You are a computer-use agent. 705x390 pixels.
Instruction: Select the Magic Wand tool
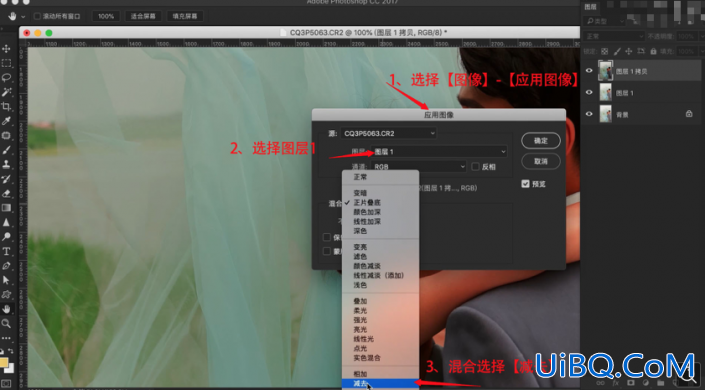click(6, 92)
